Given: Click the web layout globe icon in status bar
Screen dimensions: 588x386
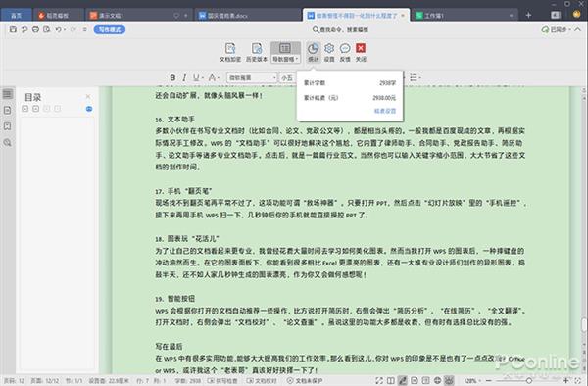Looking at the screenshot, I should 437,381.
